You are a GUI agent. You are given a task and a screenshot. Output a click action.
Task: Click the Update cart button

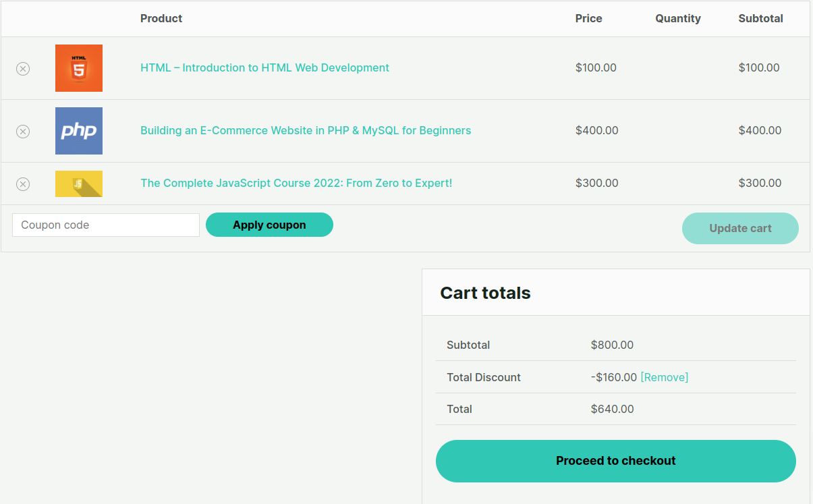click(x=740, y=228)
